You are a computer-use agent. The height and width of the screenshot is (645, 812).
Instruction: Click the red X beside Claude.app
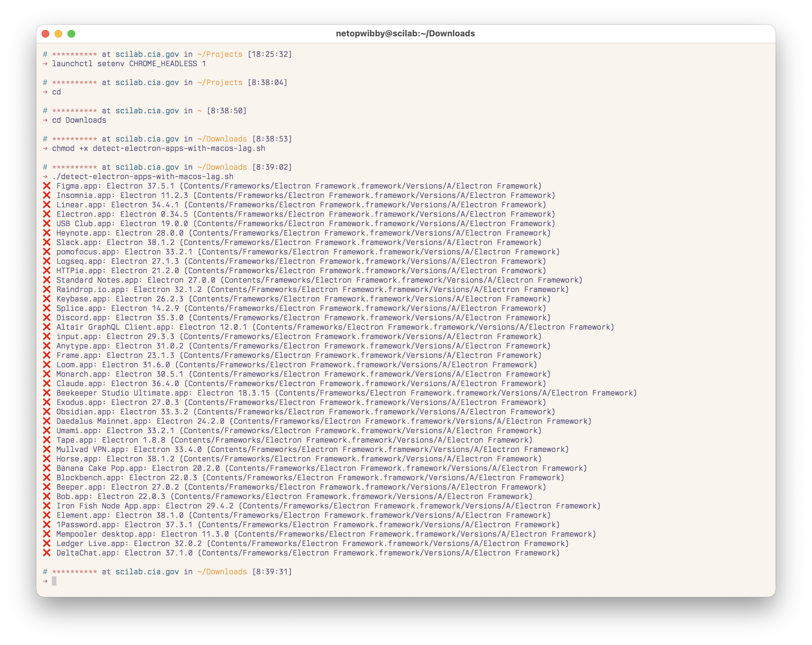click(47, 383)
